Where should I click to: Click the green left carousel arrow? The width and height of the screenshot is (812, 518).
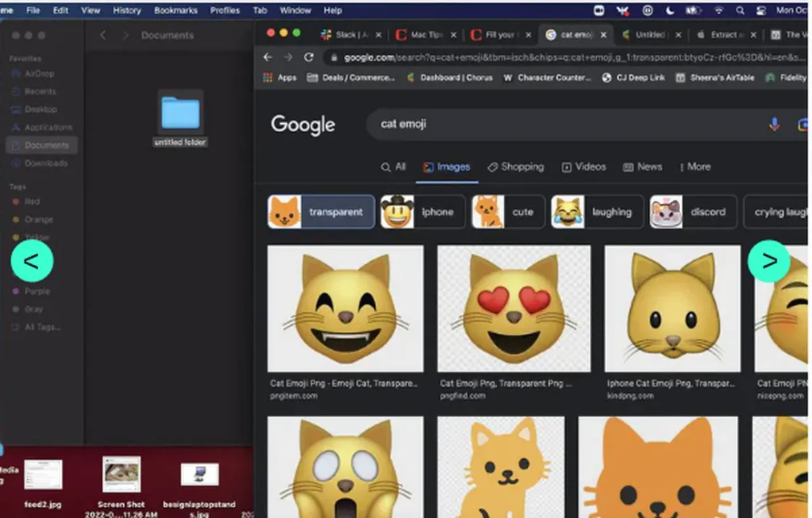coord(32,261)
